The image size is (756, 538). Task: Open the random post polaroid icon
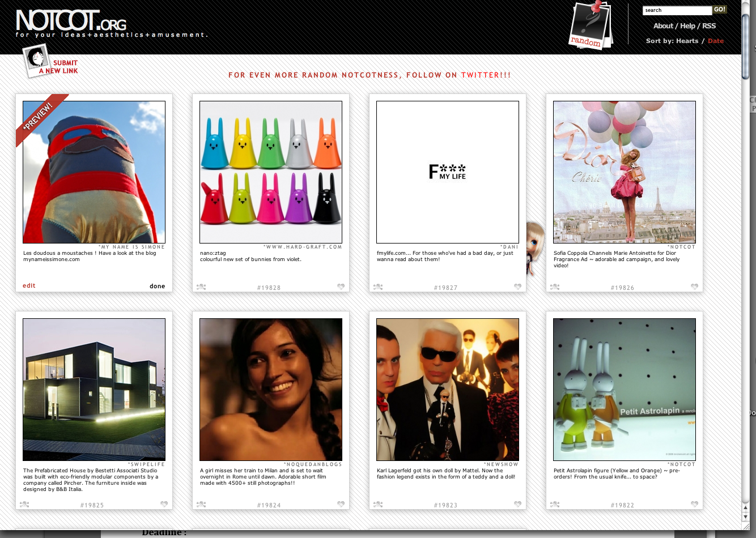(591, 25)
